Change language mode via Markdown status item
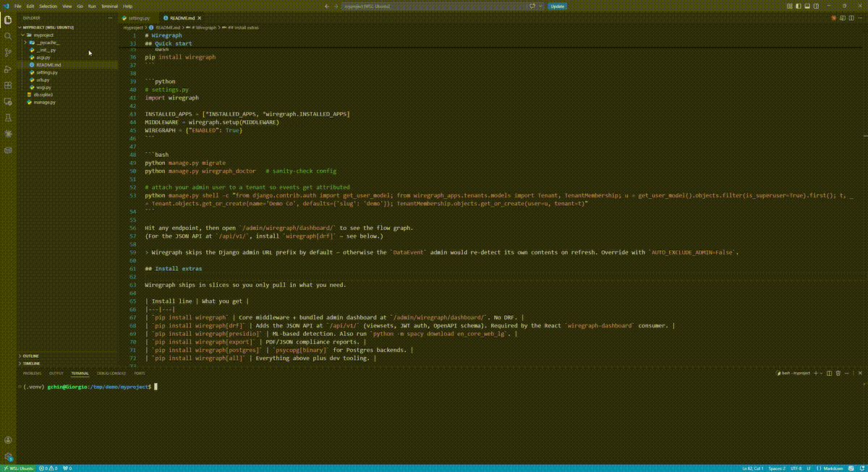Screen dimensions: 868x472 tap(832, 468)
